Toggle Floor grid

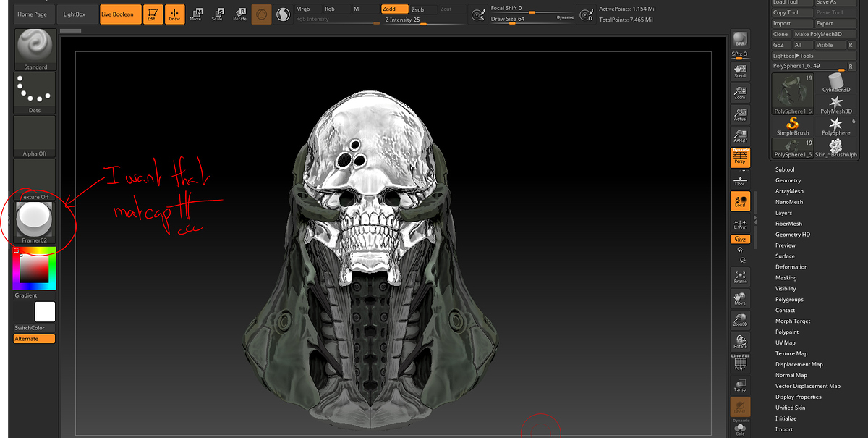pos(740,180)
